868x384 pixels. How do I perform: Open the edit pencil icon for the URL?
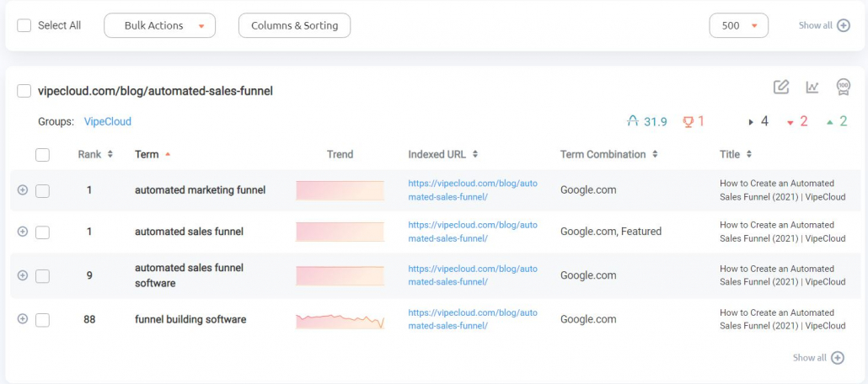click(781, 87)
